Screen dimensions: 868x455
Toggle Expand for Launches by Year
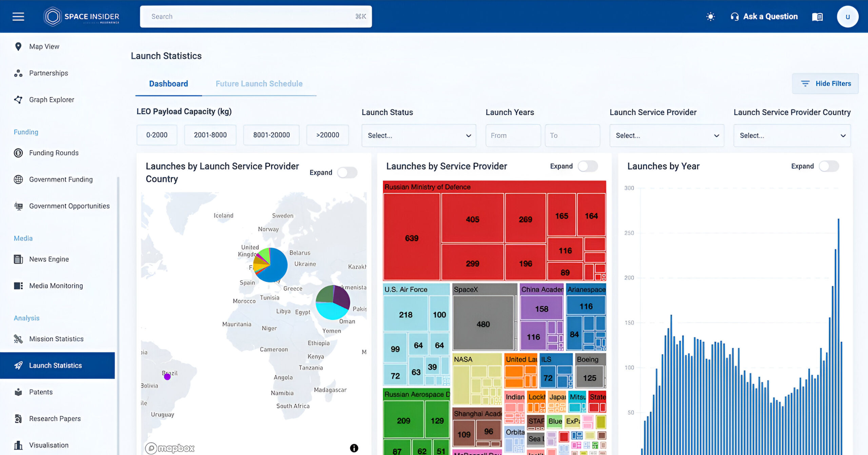829,166
